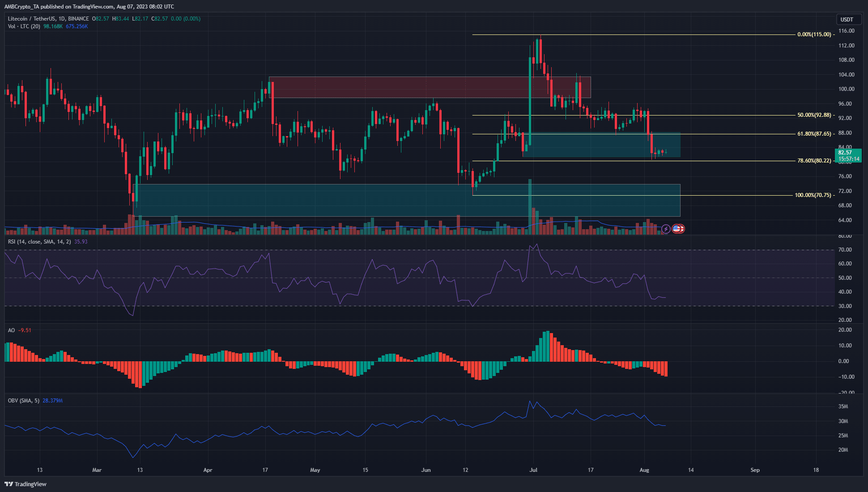Click the volume value 98.168K
The height and width of the screenshot is (492, 868).
coord(53,26)
